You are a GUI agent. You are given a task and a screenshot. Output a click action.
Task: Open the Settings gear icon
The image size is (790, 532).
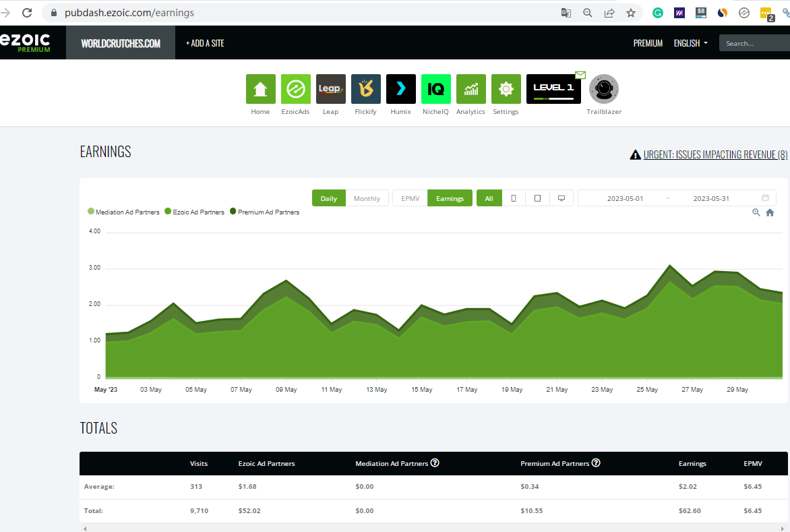click(x=506, y=89)
